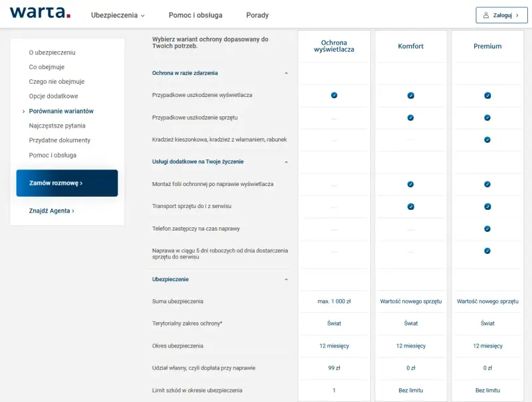The image size is (532, 402).
Task: Click Ochrona wyświetlacza 'Świat' value
Action: [x=334, y=324]
